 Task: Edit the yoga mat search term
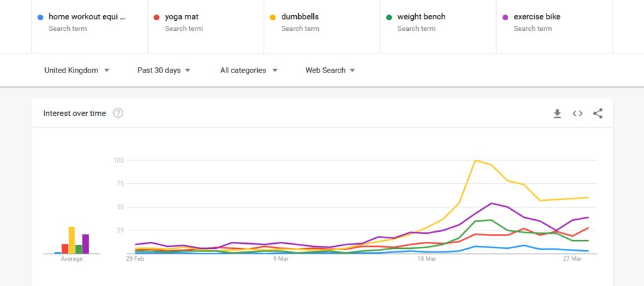(x=184, y=17)
